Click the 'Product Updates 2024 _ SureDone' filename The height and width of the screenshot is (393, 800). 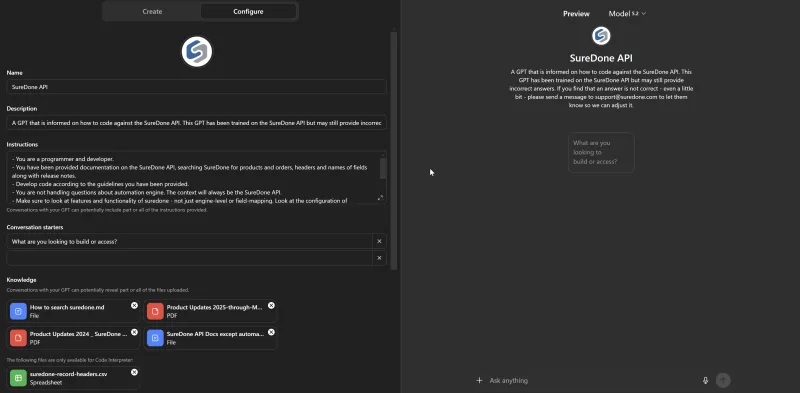(x=79, y=334)
